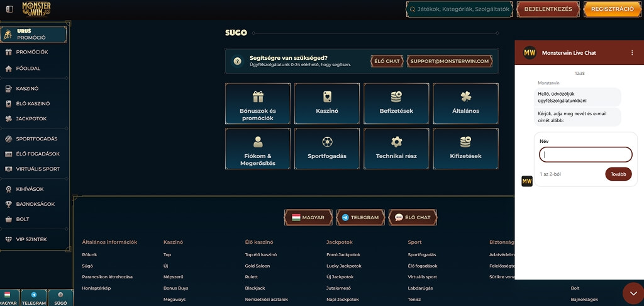Open Magyar language selector in footer

click(308, 218)
